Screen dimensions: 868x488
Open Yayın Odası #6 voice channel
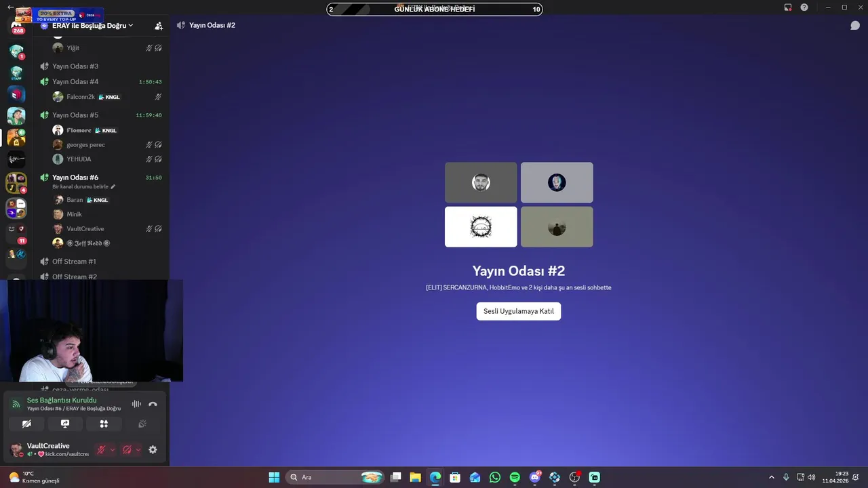tap(75, 177)
